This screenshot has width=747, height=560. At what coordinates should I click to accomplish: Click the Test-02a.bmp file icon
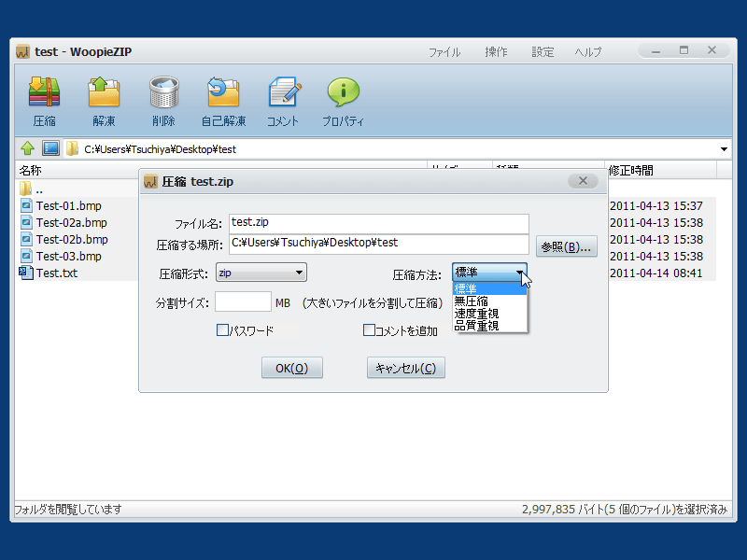click(26, 222)
